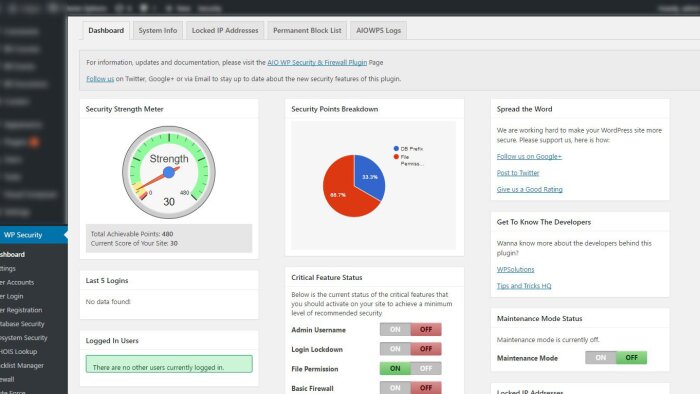The width and height of the screenshot is (700, 394).
Task: Click the DB Prefix legend entry
Action: coord(408,149)
